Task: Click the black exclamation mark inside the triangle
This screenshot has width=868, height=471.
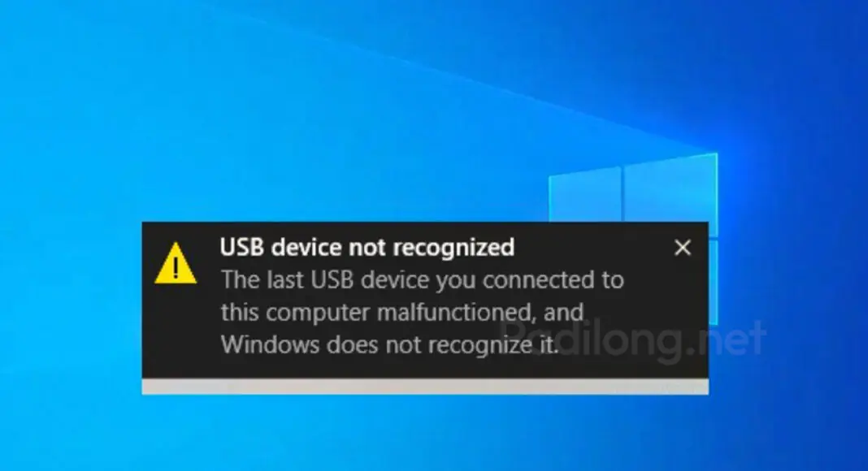Action: 176,267
